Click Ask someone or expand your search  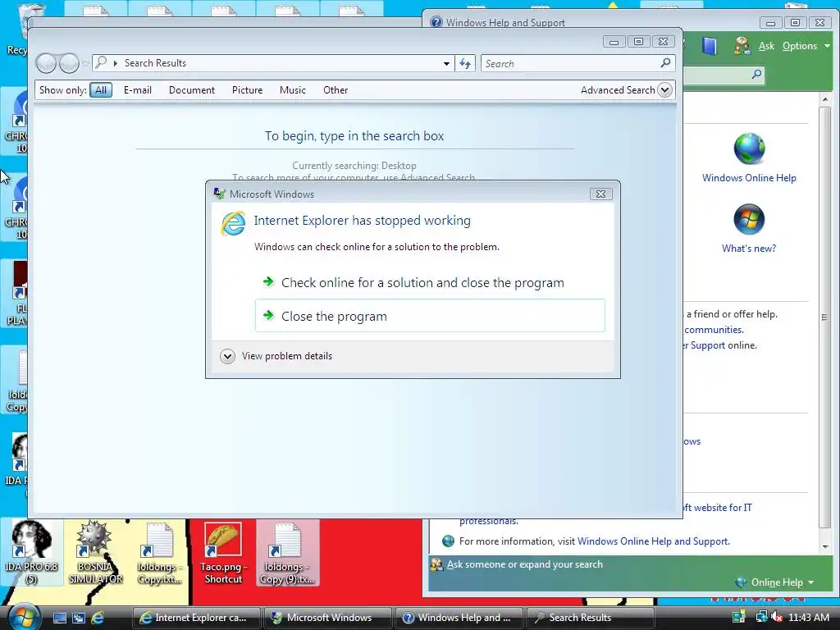tap(524, 564)
